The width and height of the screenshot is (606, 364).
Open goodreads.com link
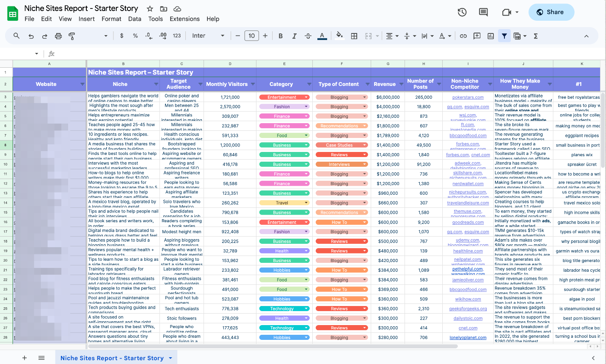[468, 223]
